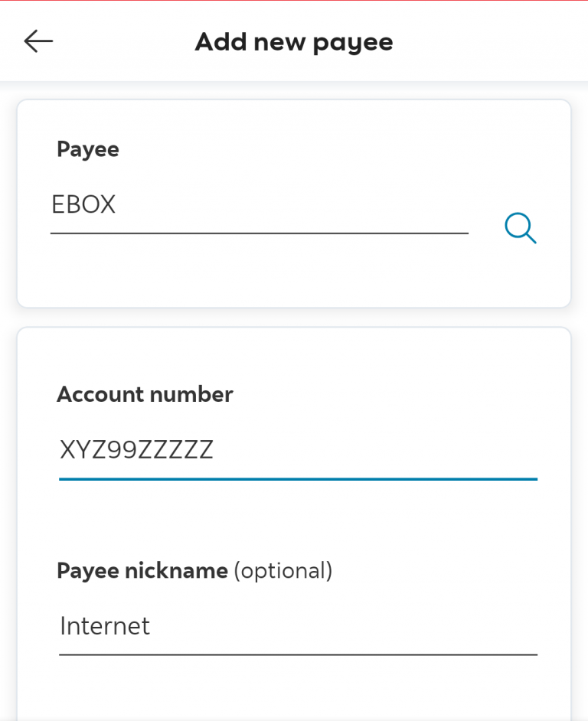Click the Payee nickname optional label
The width and height of the screenshot is (588, 721).
pyautogui.click(x=199, y=570)
